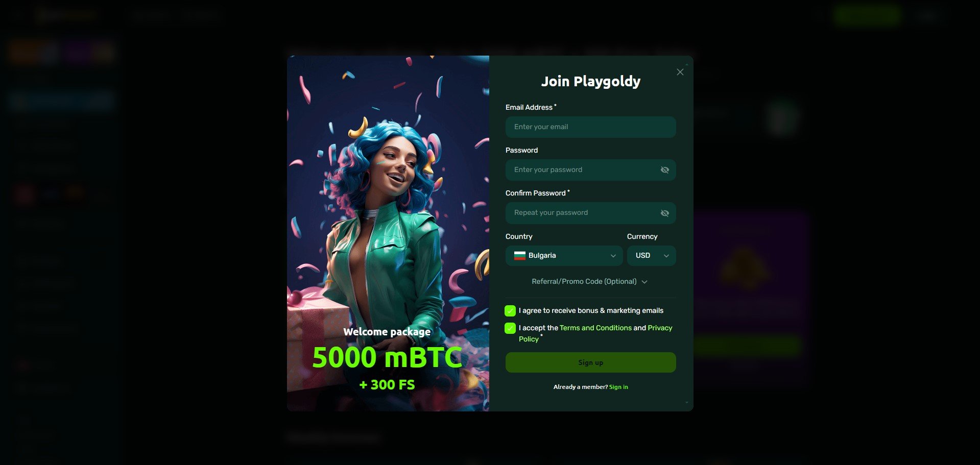Open the Sign in link

click(618, 387)
